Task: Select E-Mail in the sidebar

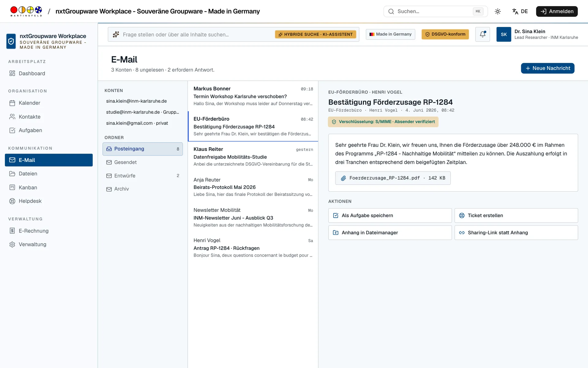Action: tap(49, 160)
